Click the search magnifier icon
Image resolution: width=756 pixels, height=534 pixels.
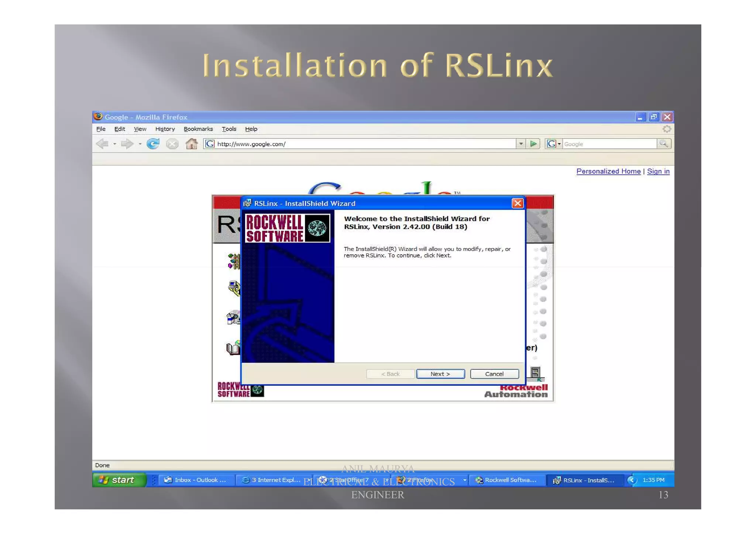click(x=664, y=144)
